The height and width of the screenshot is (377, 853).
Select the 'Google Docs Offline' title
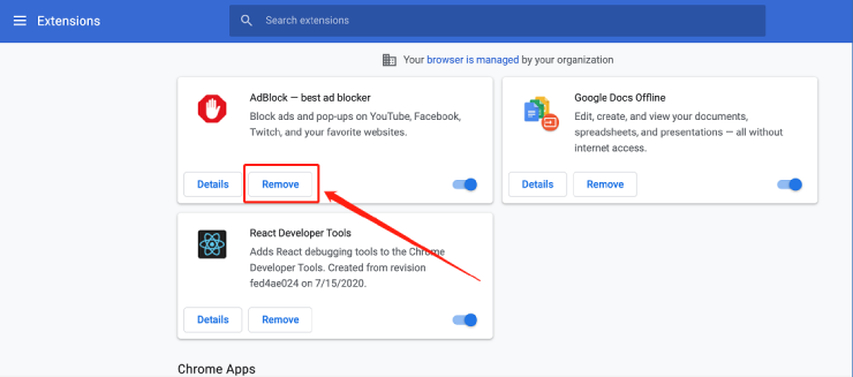[620, 98]
